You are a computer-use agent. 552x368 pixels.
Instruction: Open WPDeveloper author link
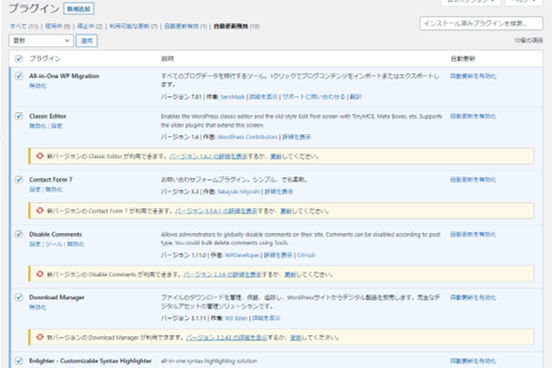tap(242, 255)
